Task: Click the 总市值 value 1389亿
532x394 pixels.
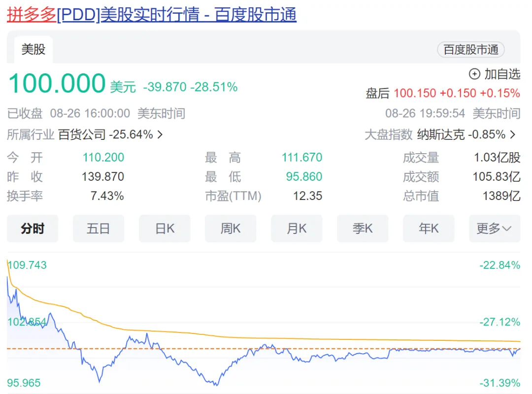Action: [501, 196]
